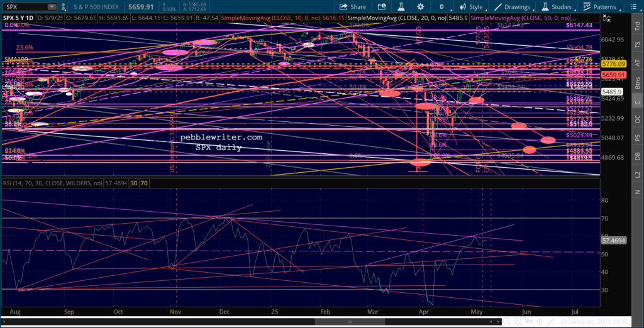Select the D timeframe button

coord(441,7)
